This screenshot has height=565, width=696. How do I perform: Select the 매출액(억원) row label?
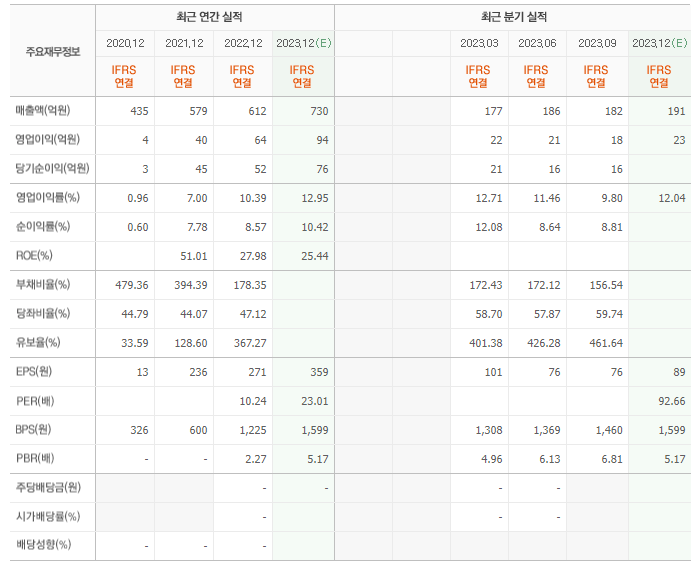43,110
